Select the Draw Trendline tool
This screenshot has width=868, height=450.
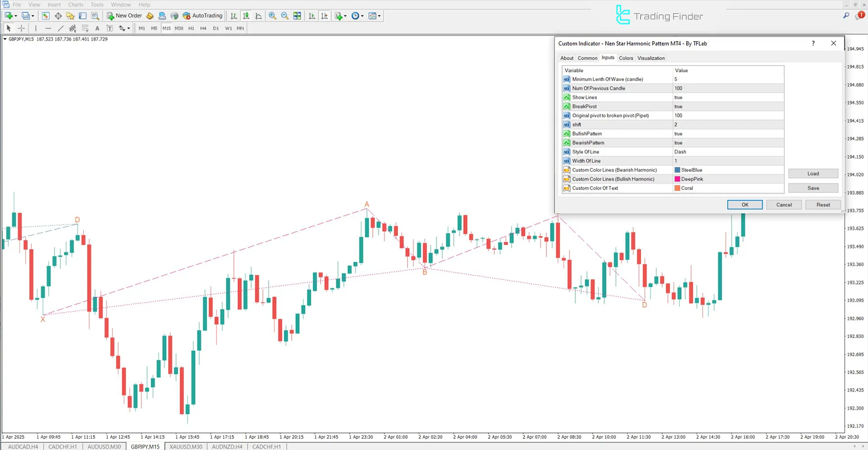coord(60,28)
